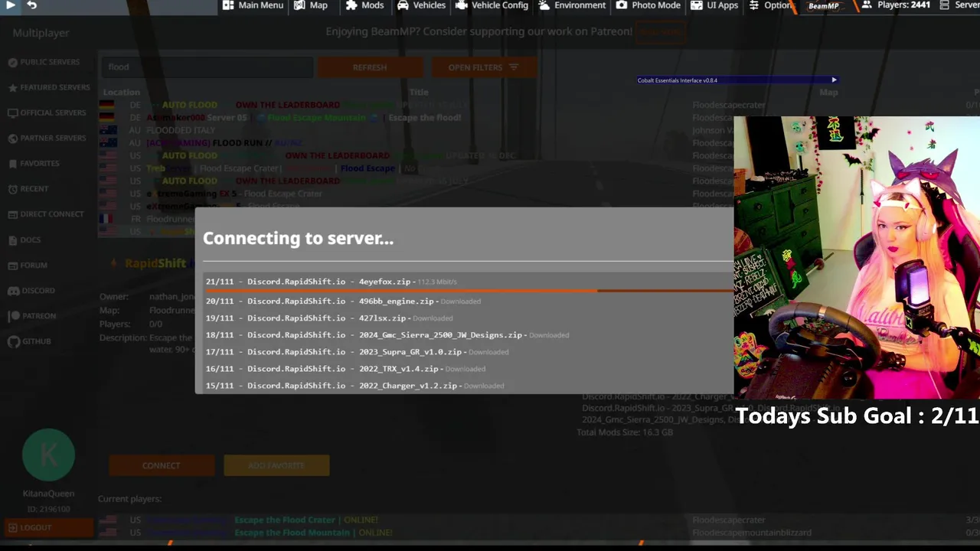Viewport: 980px width, 551px height.
Task: Click the '496bb_engine.zip' download entry
Action: [343, 302]
